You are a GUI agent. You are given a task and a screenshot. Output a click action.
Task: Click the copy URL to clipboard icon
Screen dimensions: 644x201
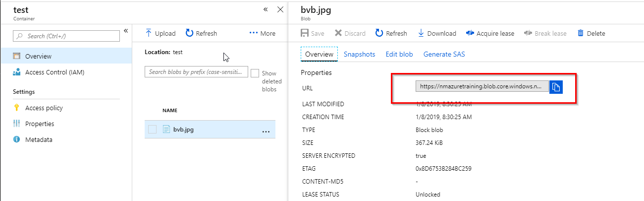(x=556, y=87)
